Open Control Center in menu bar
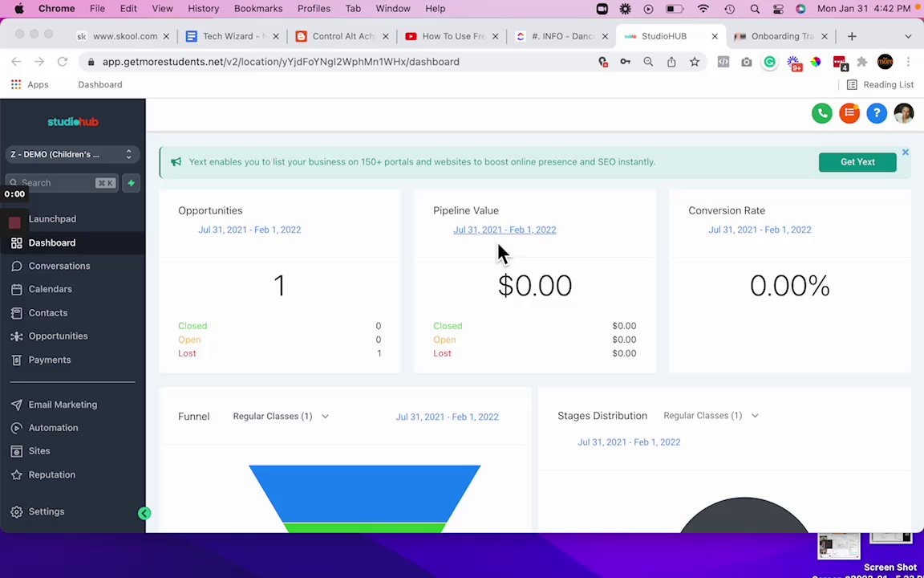Viewport: 924px width, 578px height. 778,9
